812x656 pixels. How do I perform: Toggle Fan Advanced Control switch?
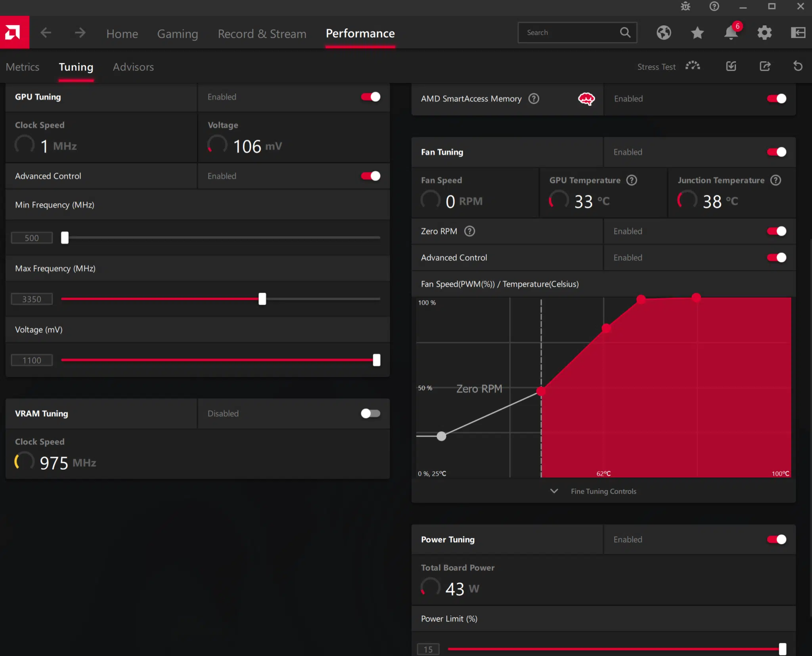point(777,257)
